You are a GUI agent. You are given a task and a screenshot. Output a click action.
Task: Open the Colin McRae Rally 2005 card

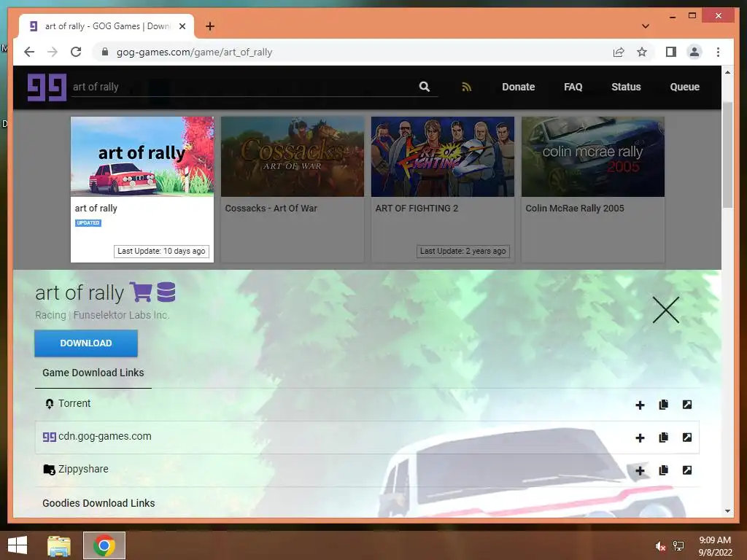coord(592,190)
